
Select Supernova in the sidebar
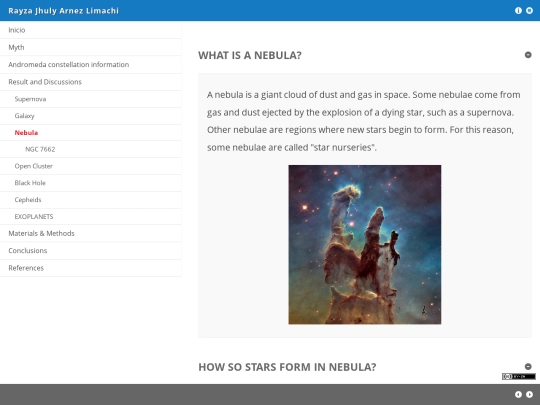[91, 99]
